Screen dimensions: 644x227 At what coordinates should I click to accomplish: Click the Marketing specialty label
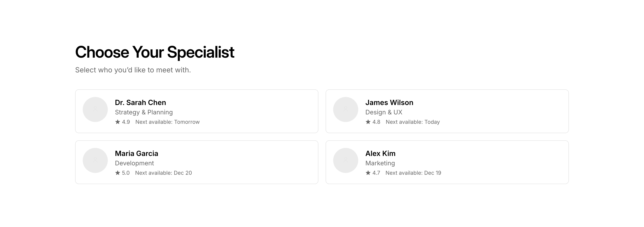pos(380,163)
